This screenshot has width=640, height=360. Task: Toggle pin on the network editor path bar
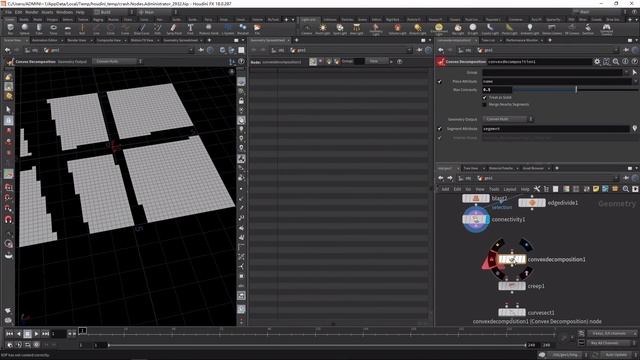pyautogui.click(x=627, y=178)
